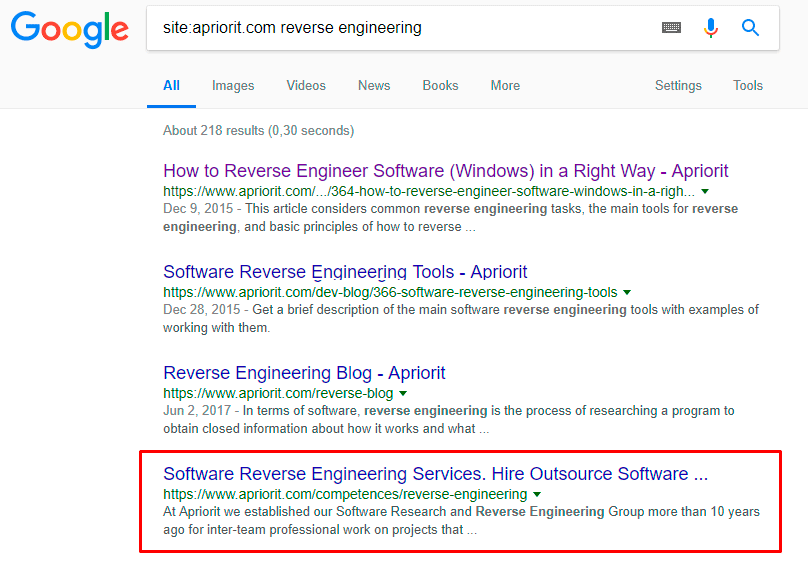Start voice search with microphone icon

click(x=711, y=28)
